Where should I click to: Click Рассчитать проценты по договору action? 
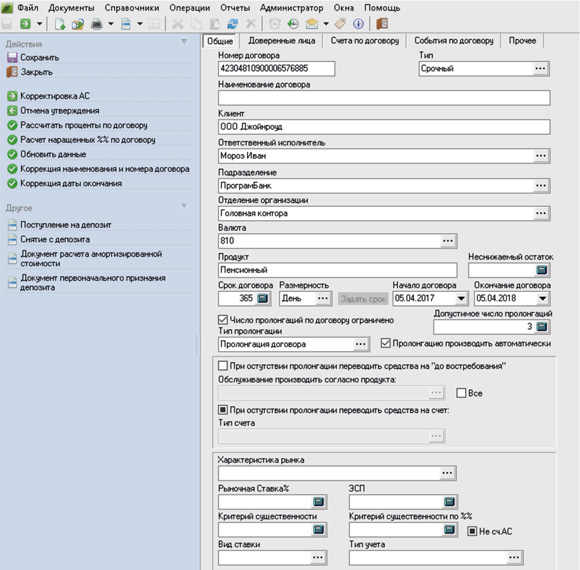84,125
